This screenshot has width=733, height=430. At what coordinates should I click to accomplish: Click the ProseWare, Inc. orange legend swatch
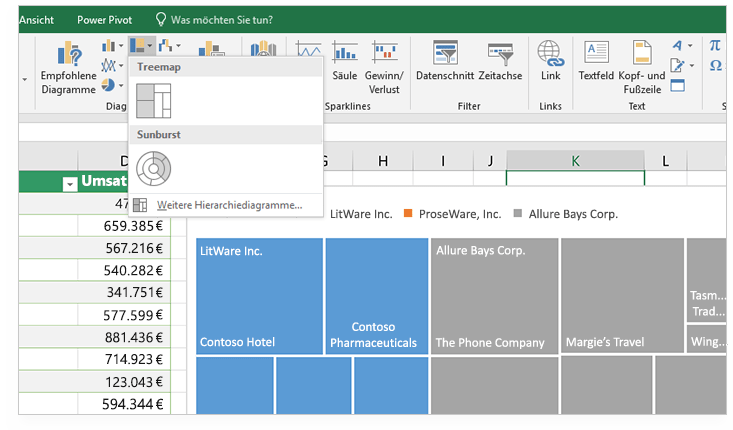408,214
